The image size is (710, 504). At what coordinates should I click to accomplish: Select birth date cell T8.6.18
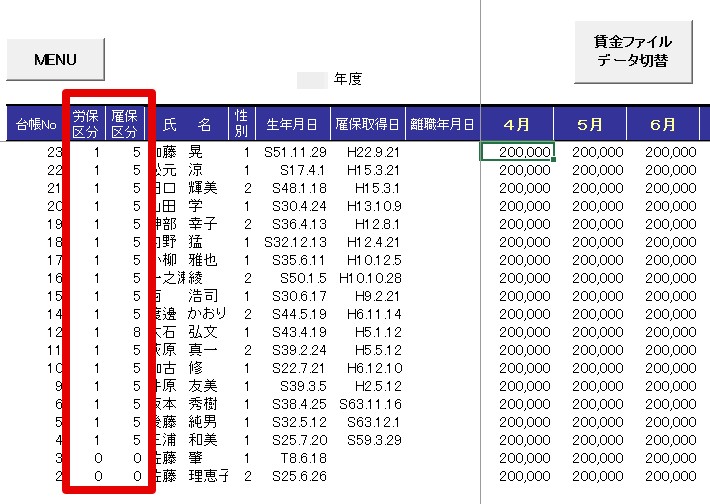tap(302, 458)
